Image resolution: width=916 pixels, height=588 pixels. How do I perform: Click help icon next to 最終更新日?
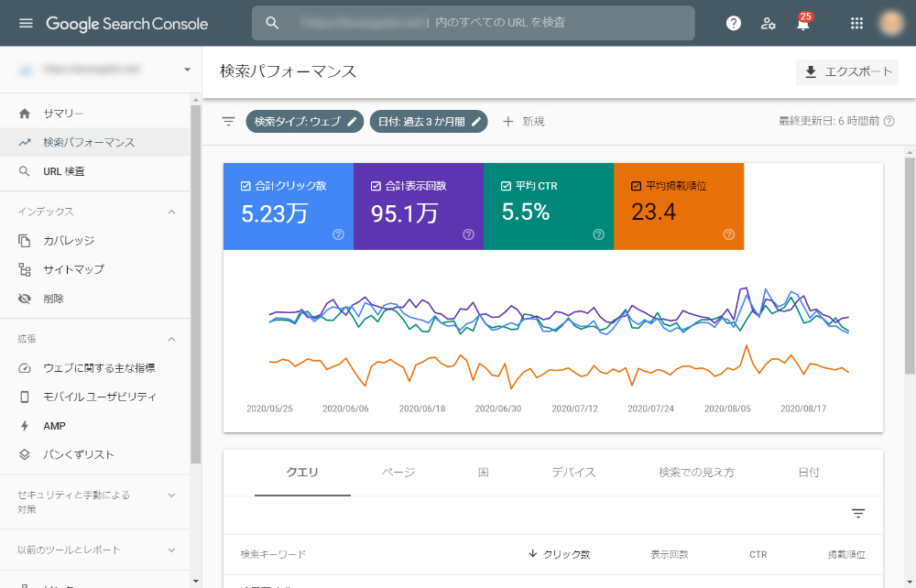(x=889, y=122)
